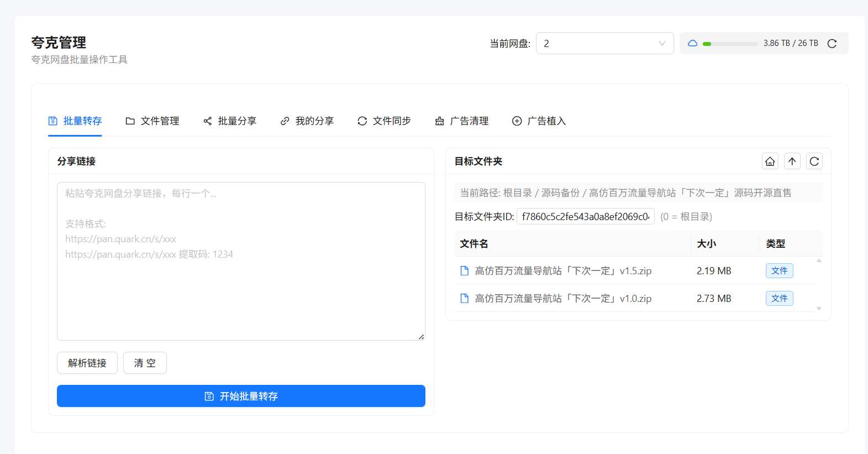Viewport: 868px width, 454px height.
Task: Open the 广告植入 tab
Action: 539,121
